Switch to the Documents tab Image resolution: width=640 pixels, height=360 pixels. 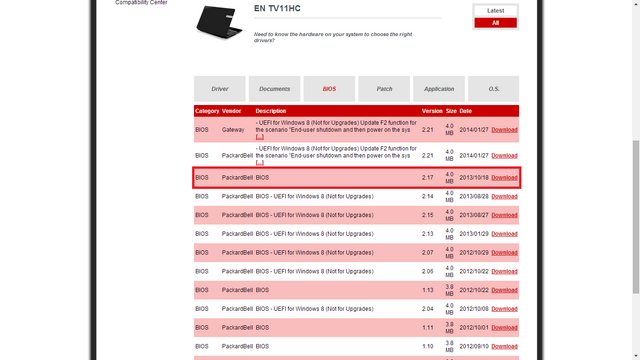[x=274, y=89]
